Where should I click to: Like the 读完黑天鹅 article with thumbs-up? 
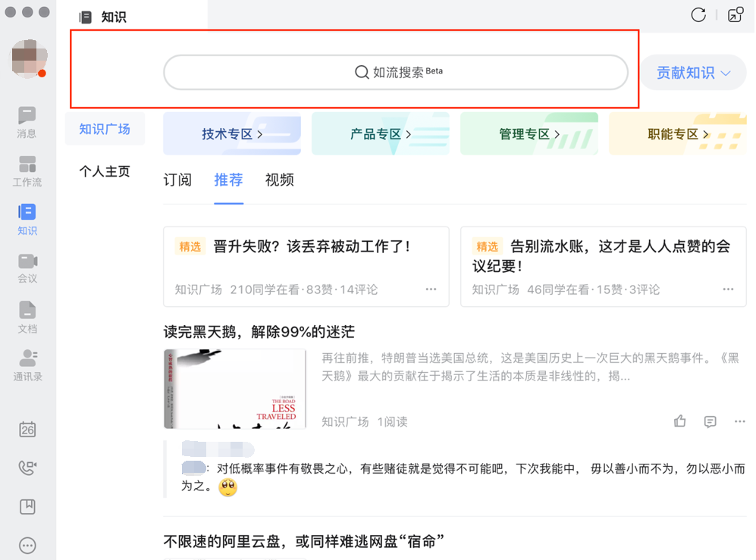coord(680,421)
